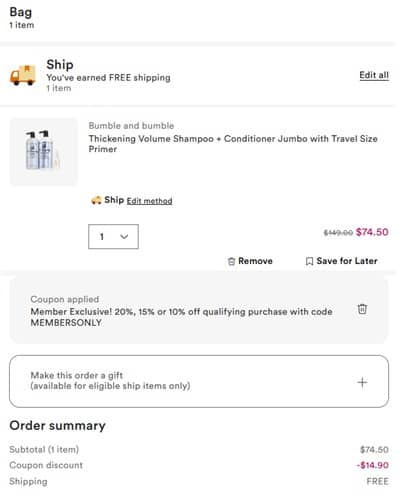The height and width of the screenshot is (500, 400).
Task: Click the bookmark icon beside Save for Later
Action: click(309, 261)
